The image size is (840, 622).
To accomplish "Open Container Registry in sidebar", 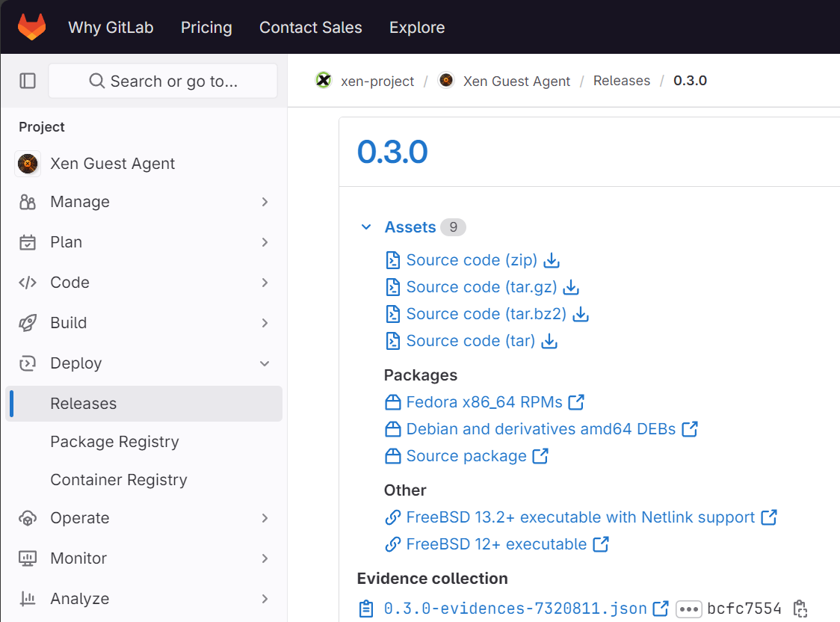I will pos(119,480).
